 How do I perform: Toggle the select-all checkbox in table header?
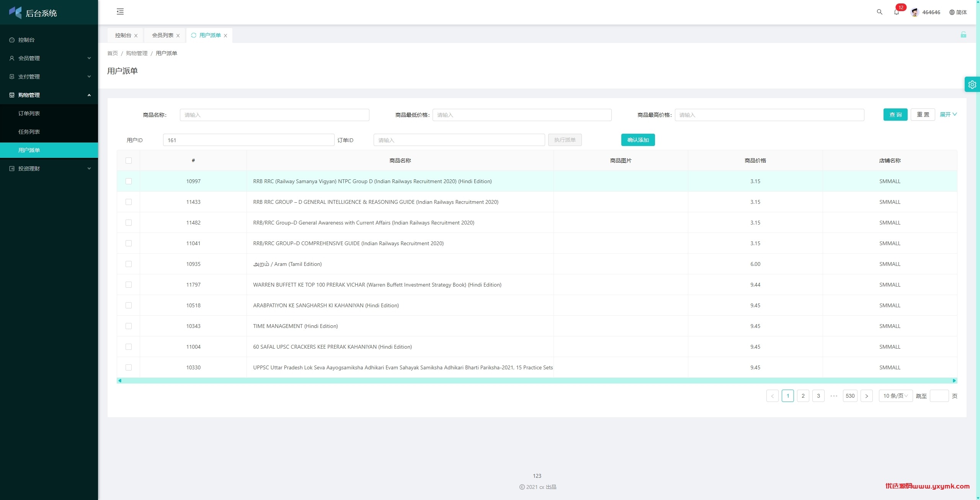(129, 161)
